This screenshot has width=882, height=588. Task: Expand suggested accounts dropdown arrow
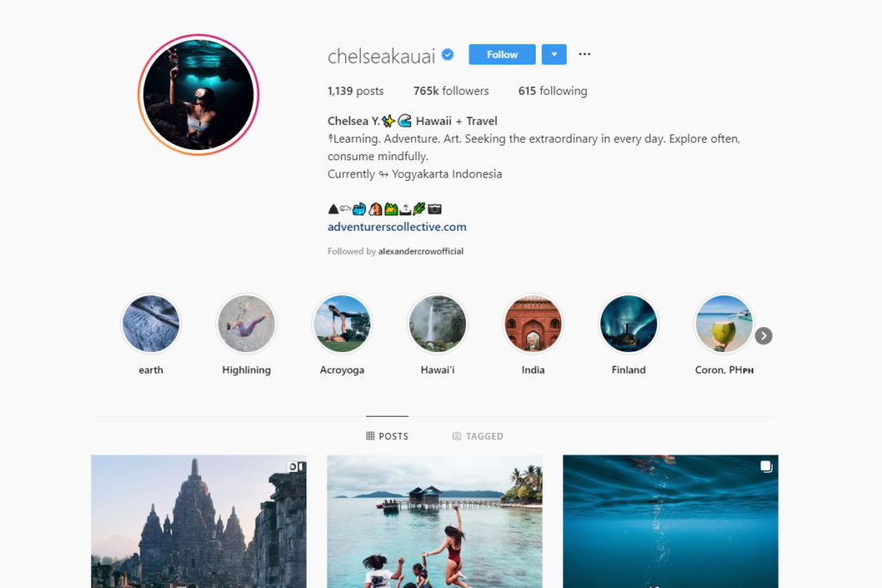click(x=554, y=54)
